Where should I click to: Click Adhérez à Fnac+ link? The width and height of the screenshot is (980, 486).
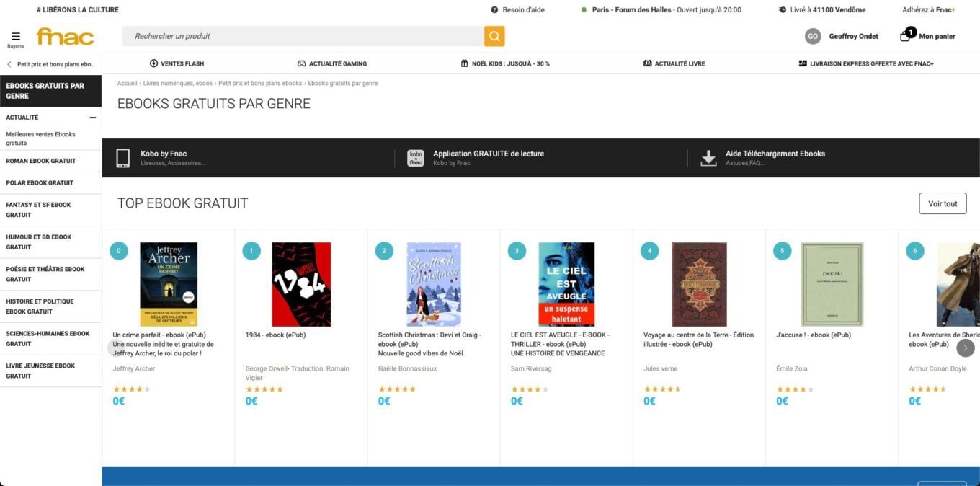(929, 10)
